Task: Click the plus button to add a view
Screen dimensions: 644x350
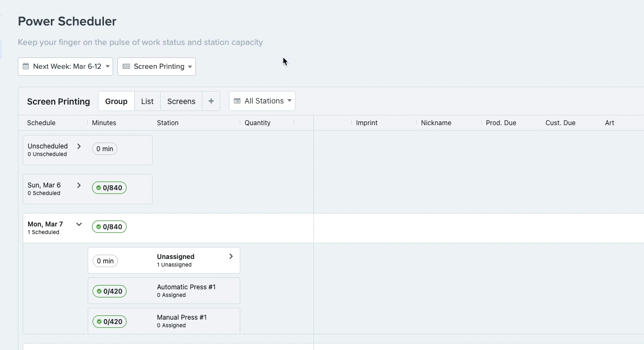Action: [x=211, y=101]
